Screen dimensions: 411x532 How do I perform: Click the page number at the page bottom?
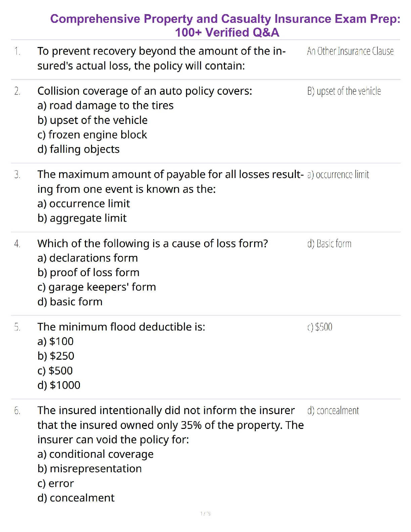[x=205, y=514]
